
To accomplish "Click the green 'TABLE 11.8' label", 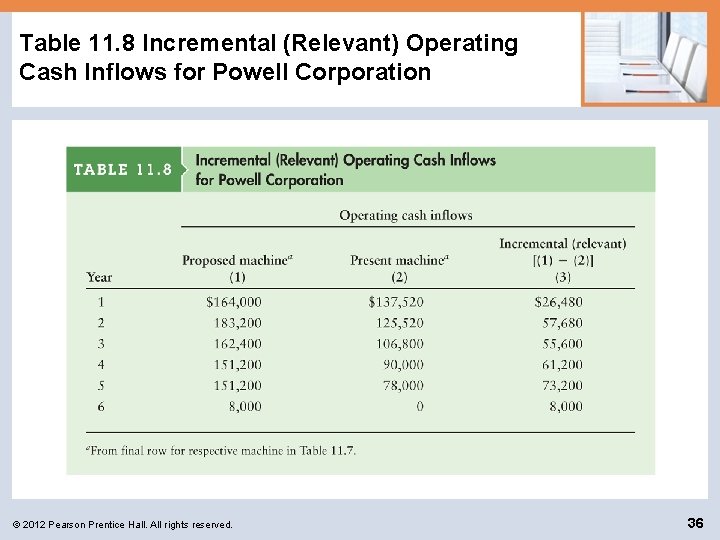I will click(x=123, y=169).
